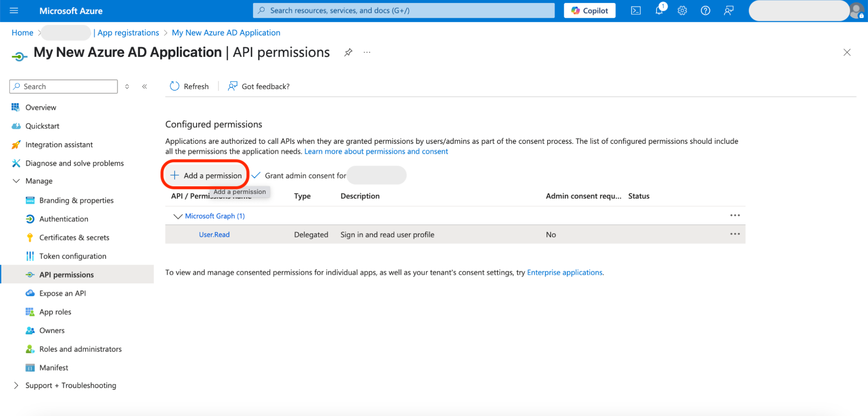Click Add a permission
The height and width of the screenshot is (416, 868).
(206, 175)
